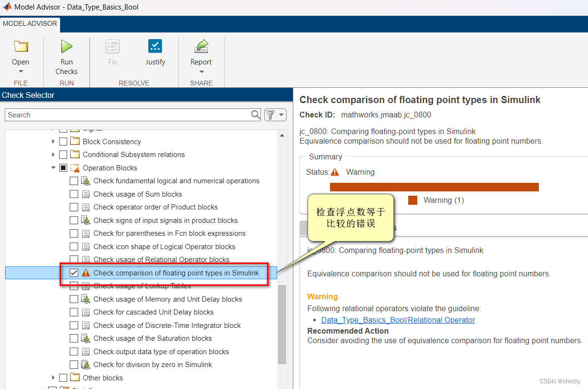Click icon beside Check usage of the Saturation blocks

(x=86, y=338)
